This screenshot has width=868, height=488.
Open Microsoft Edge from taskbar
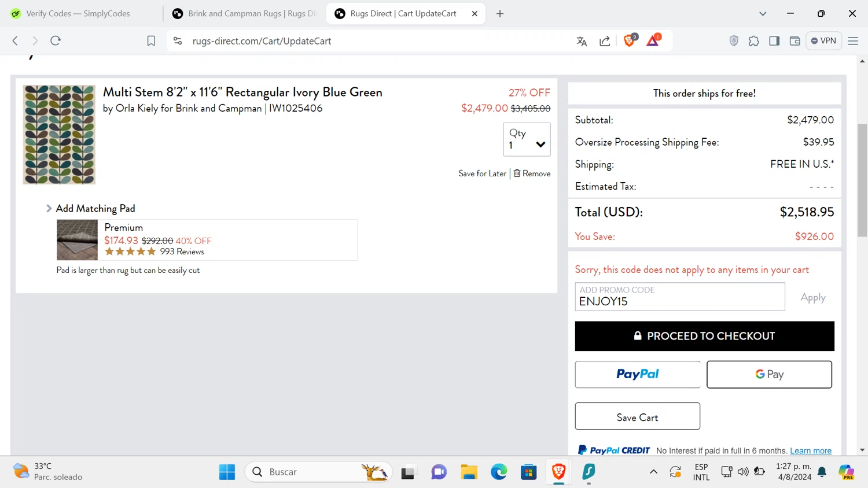point(499,472)
